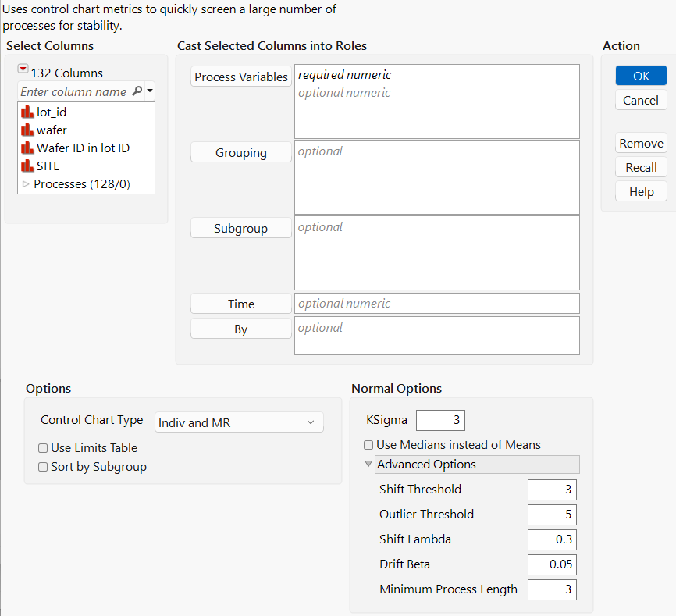Assign selection to Process Variables role

(241, 77)
